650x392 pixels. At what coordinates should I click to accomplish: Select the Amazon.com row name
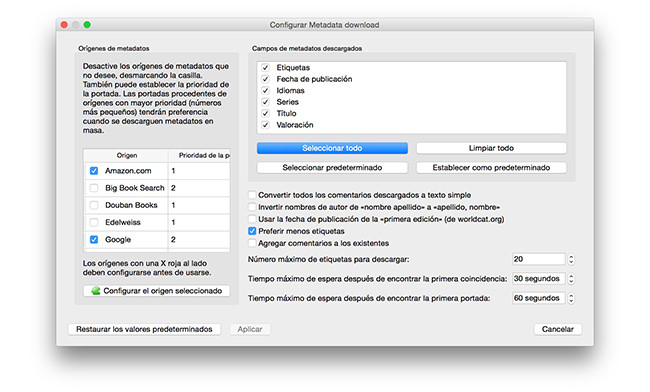pyautogui.click(x=128, y=171)
